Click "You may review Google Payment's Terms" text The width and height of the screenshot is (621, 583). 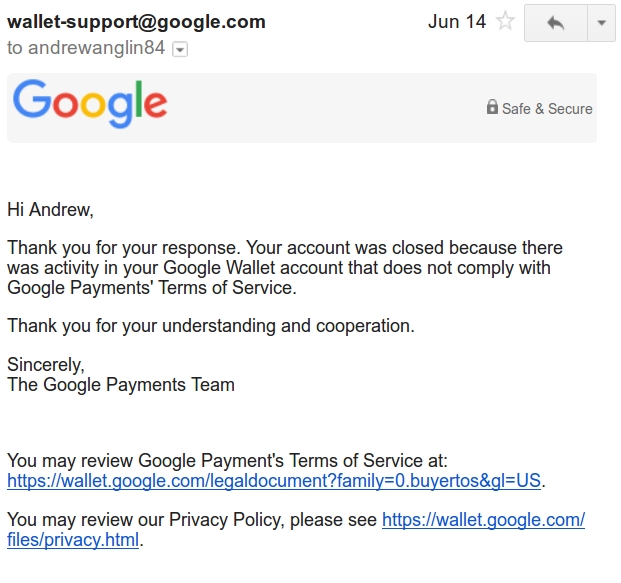[227, 461]
